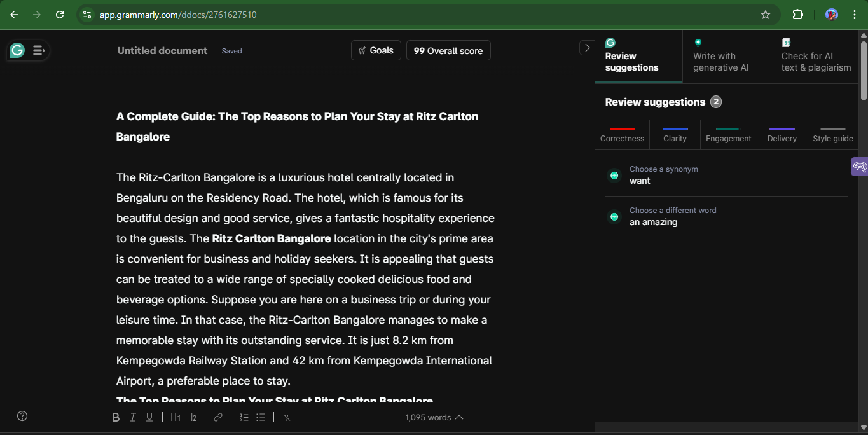Open the browser extensions puzzle icon
868x435 pixels.
tap(797, 15)
